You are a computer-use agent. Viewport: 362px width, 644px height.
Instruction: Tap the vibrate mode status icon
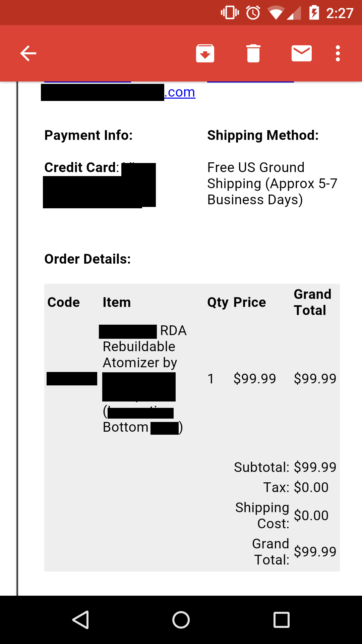[230, 13]
